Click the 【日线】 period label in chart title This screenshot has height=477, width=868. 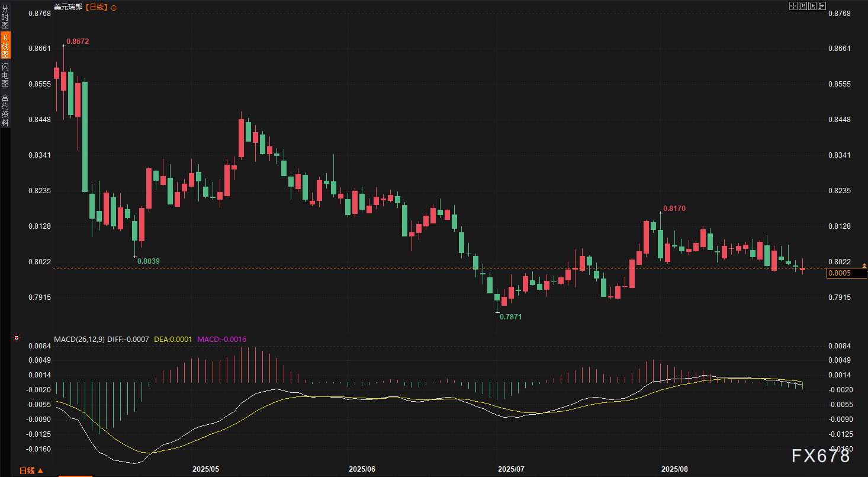97,8
